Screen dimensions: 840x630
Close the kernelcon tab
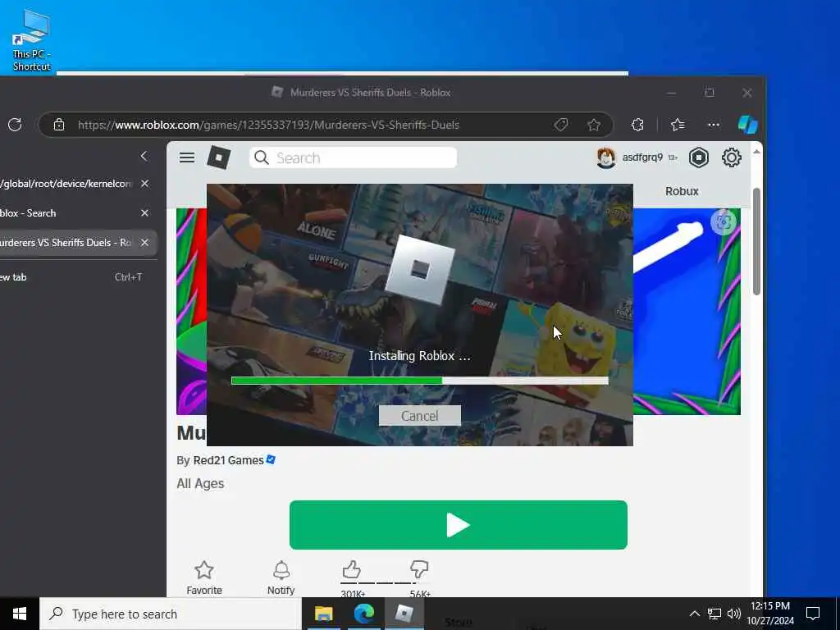coord(144,183)
